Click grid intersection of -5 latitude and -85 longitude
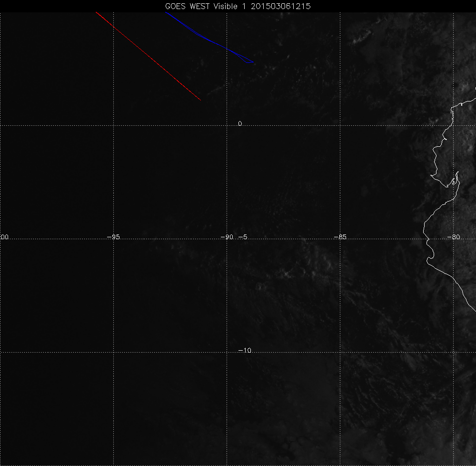Screen dimensions: 476x466 [x=340, y=239]
